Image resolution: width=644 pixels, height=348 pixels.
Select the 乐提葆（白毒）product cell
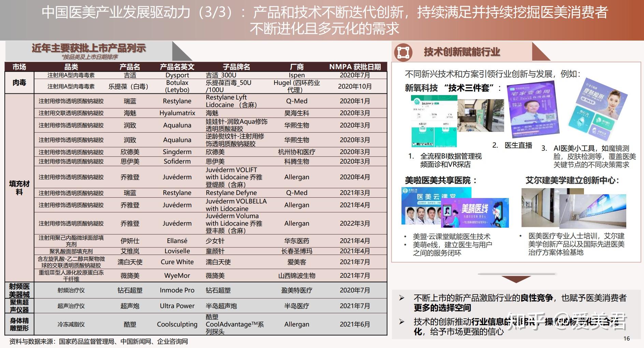click(x=130, y=86)
